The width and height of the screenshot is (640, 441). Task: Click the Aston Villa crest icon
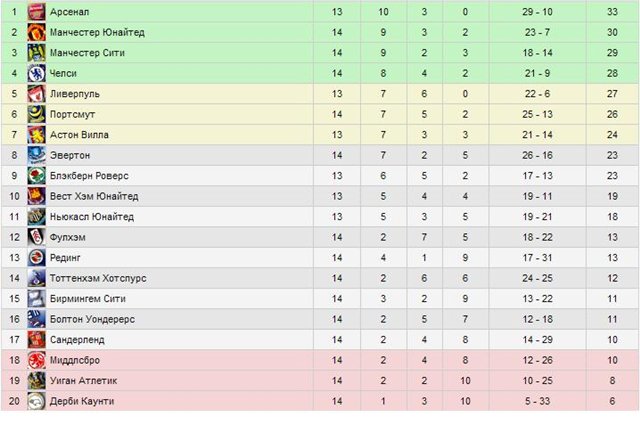[x=36, y=135]
